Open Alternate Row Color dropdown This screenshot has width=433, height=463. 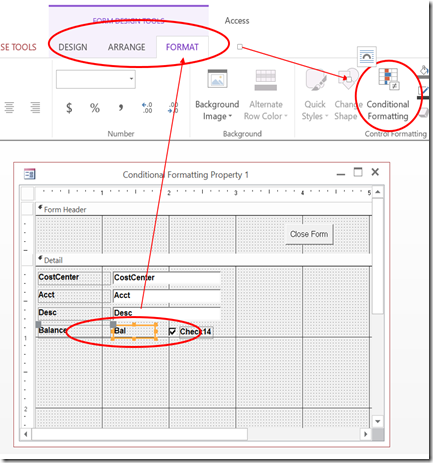[x=266, y=96]
